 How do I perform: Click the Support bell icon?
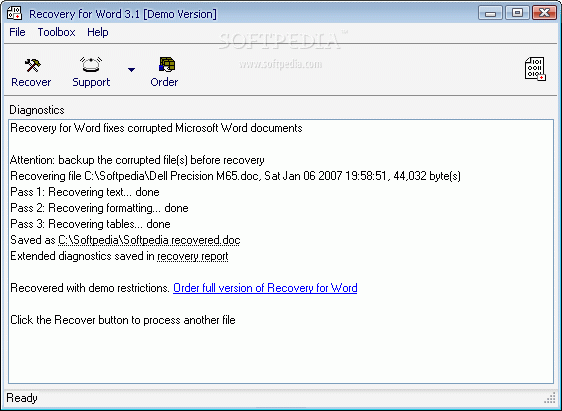click(x=91, y=64)
